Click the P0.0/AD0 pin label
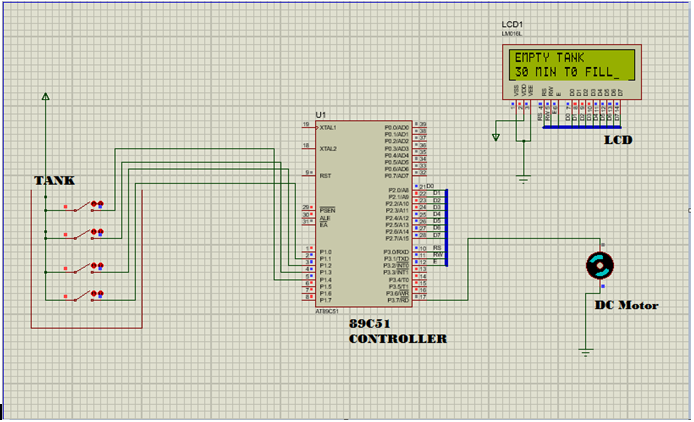694x422 pixels. tap(397, 128)
